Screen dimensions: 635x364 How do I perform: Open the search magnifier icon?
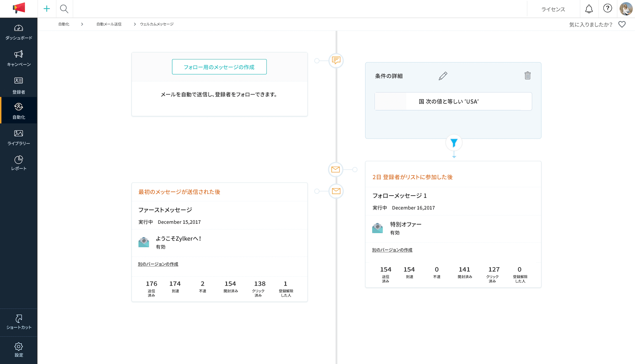click(x=64, y=9)
